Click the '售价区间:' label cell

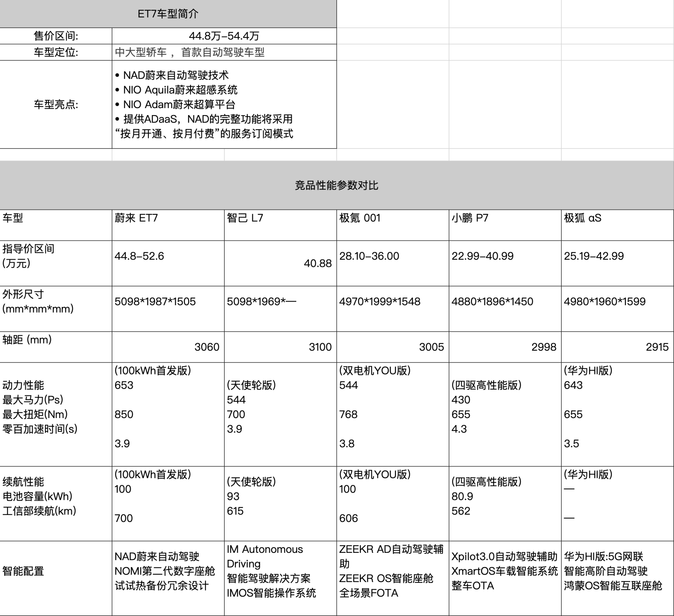[x=56, y=36]
